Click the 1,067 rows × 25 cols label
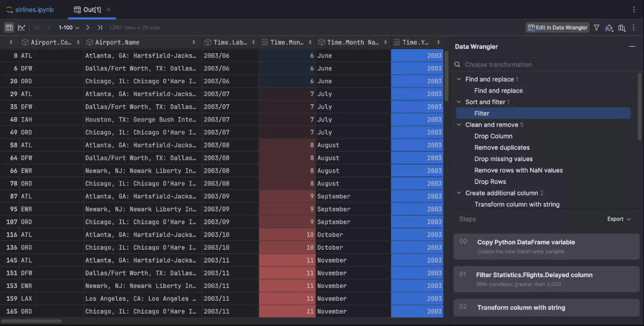 [134, 27]
